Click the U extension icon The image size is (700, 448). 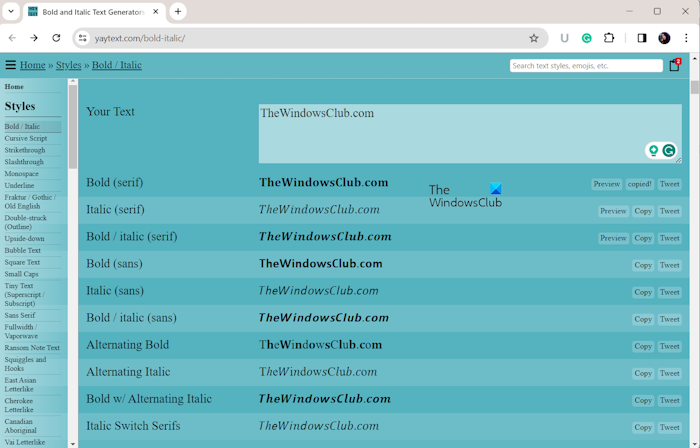tap(564, 38)
